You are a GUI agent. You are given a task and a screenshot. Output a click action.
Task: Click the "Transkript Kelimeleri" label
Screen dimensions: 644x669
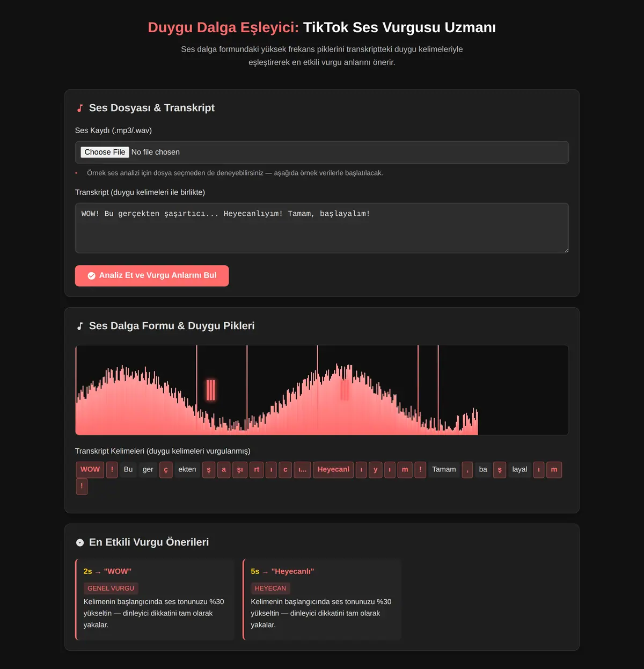[163, 451]
